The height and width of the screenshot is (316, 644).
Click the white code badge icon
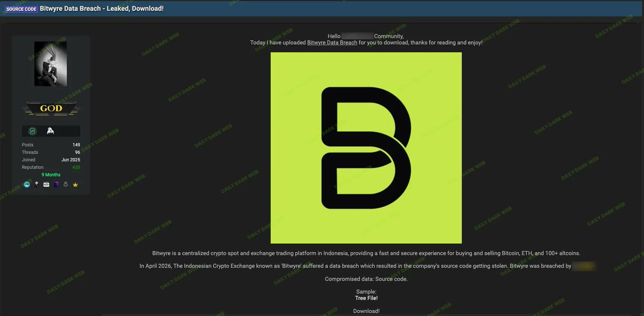[46, 185]
